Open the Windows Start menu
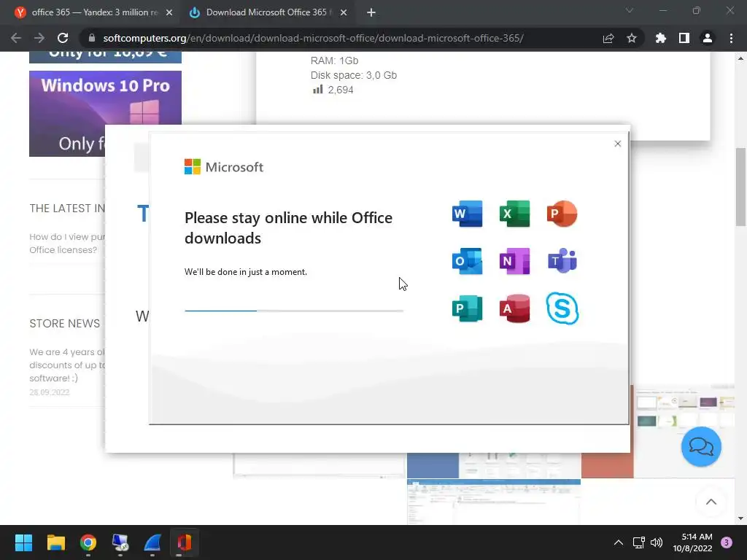 click(x=23, y=542)
